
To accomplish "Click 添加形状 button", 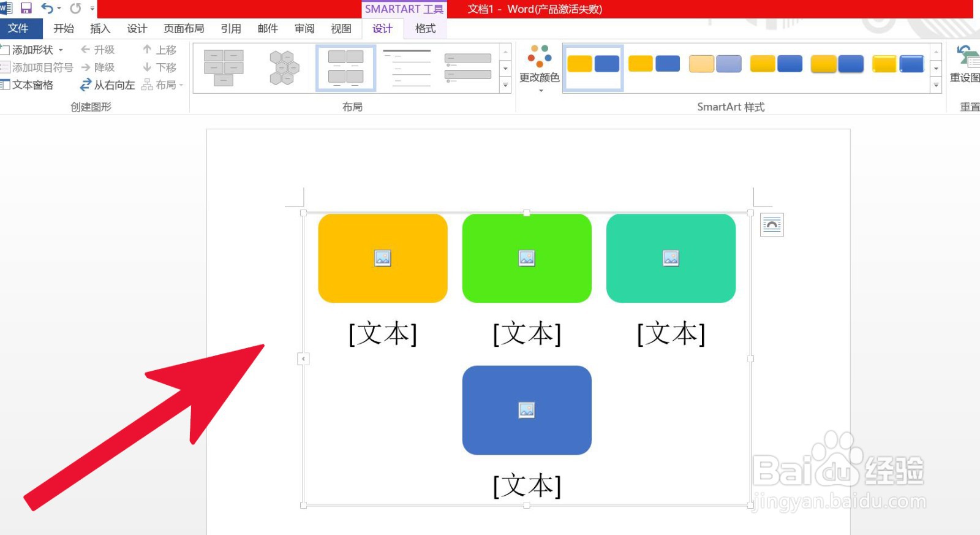I will 28,50.
